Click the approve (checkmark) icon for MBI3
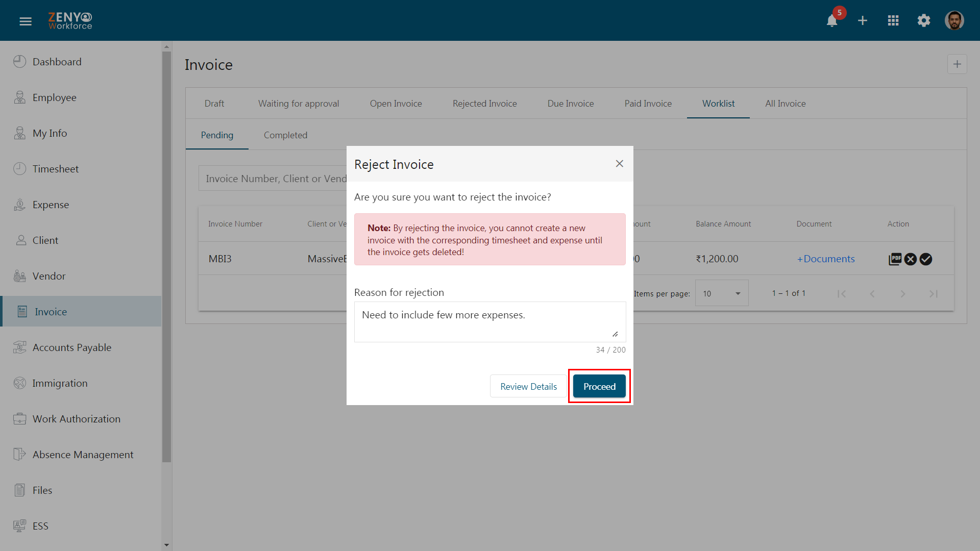This screenshot has height=551, width=980. pyautogui.click(x=926, y=258)
